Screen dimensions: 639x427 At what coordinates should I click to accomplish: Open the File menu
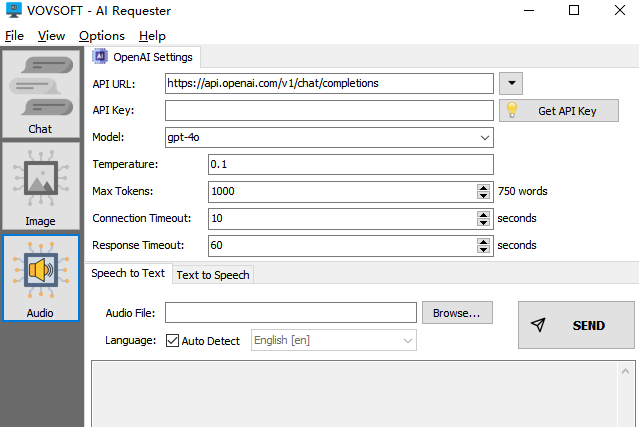point(14,36)
